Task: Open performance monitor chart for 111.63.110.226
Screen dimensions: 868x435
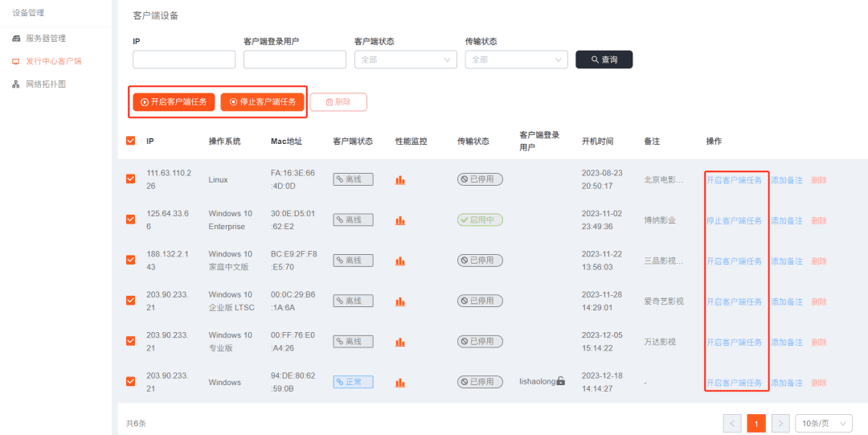Action: coord(400,180)
